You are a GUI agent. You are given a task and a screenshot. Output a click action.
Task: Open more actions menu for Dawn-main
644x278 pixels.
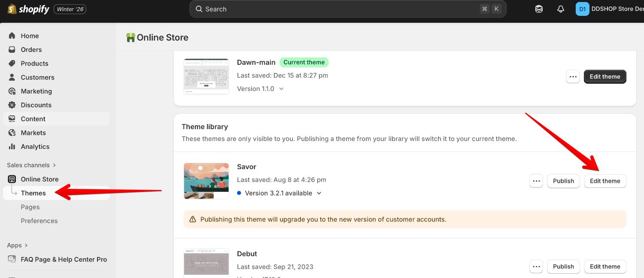(573, 77)
